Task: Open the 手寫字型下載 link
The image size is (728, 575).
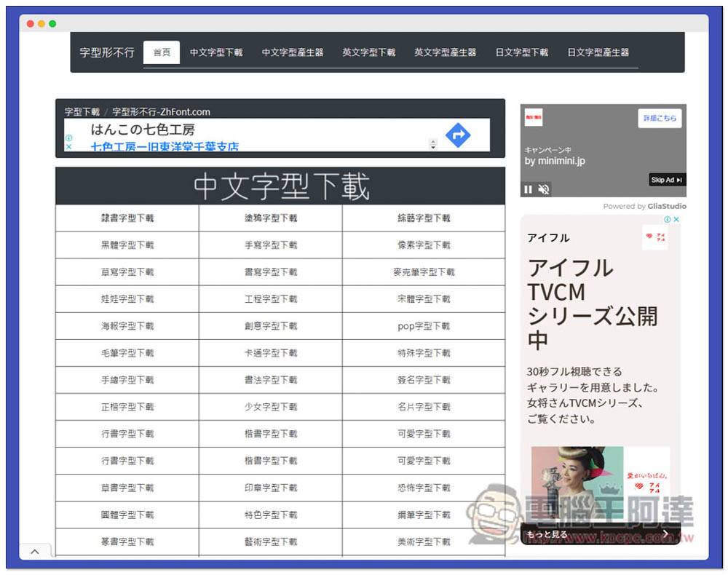Action: coord(271,245)
